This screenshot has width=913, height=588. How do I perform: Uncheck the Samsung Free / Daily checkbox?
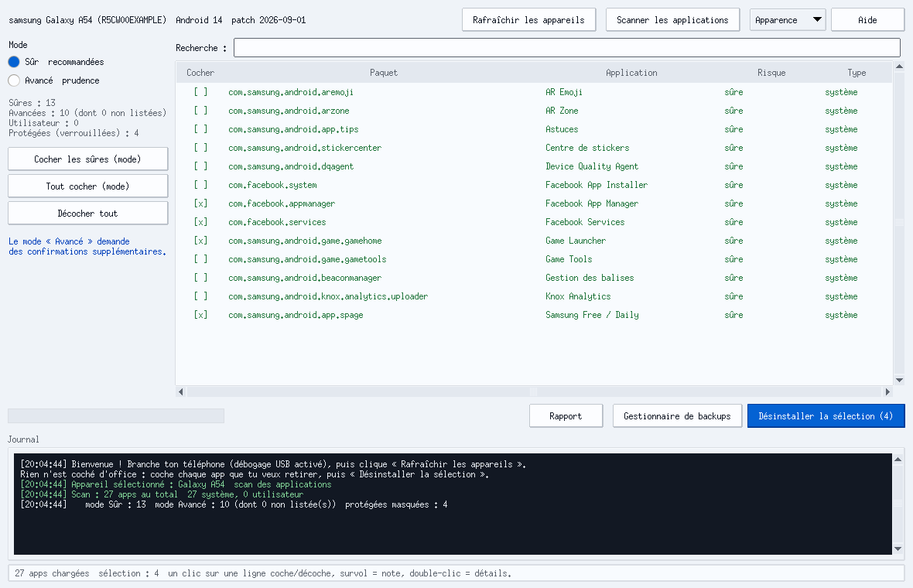200,315
